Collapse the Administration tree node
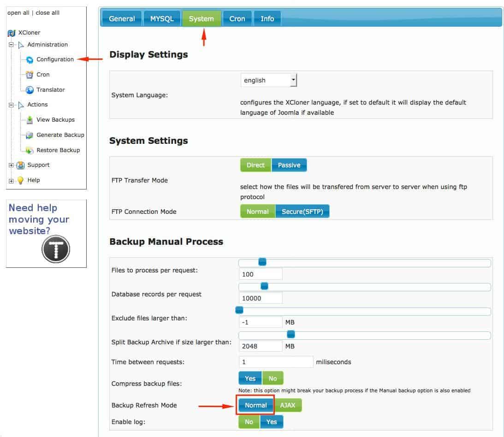The image size is (504, 437). click(x=11, y=45)
